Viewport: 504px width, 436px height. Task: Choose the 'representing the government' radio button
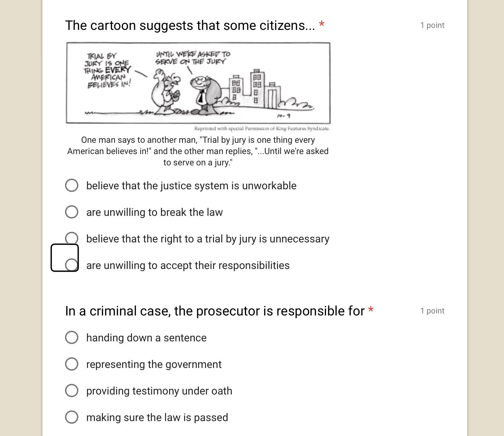72,364
